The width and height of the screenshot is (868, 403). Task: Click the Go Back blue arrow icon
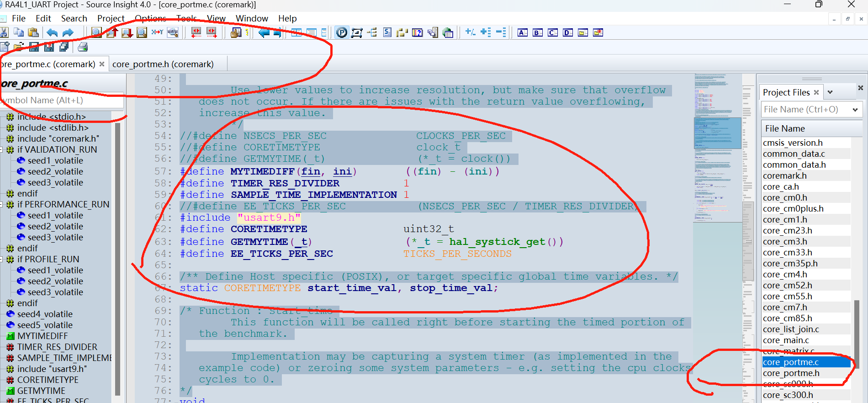(264, 32)
